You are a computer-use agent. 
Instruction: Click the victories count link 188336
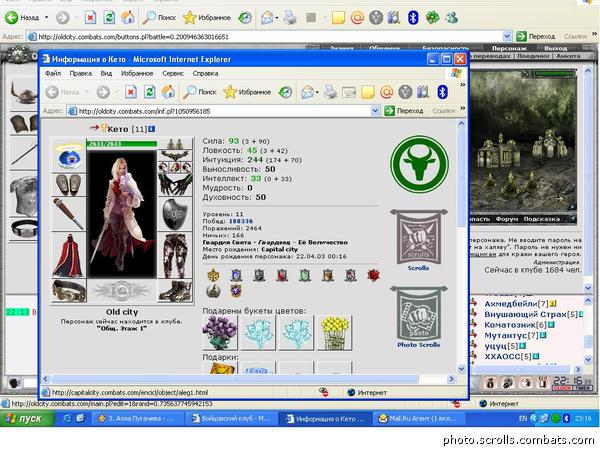241,221
